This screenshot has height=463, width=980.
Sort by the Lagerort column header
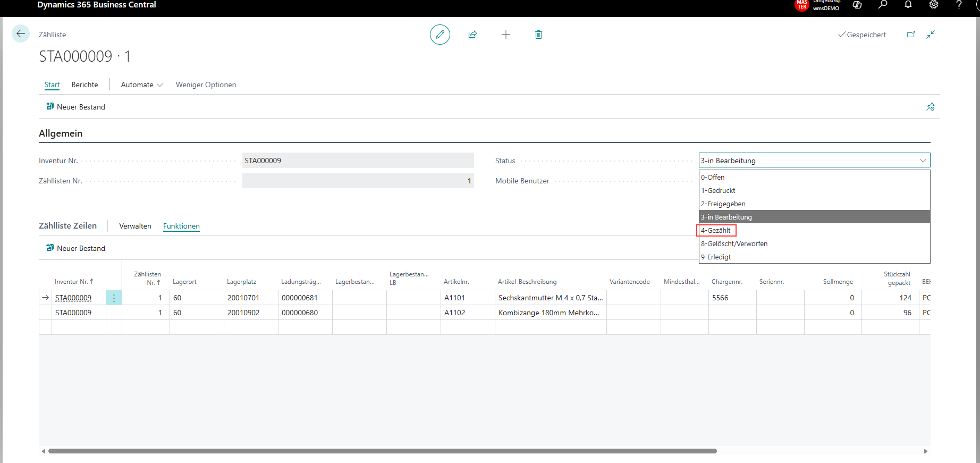pos(184,282)
